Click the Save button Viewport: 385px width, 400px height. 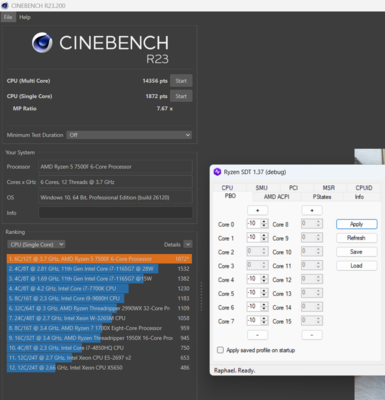coord(357,252)
